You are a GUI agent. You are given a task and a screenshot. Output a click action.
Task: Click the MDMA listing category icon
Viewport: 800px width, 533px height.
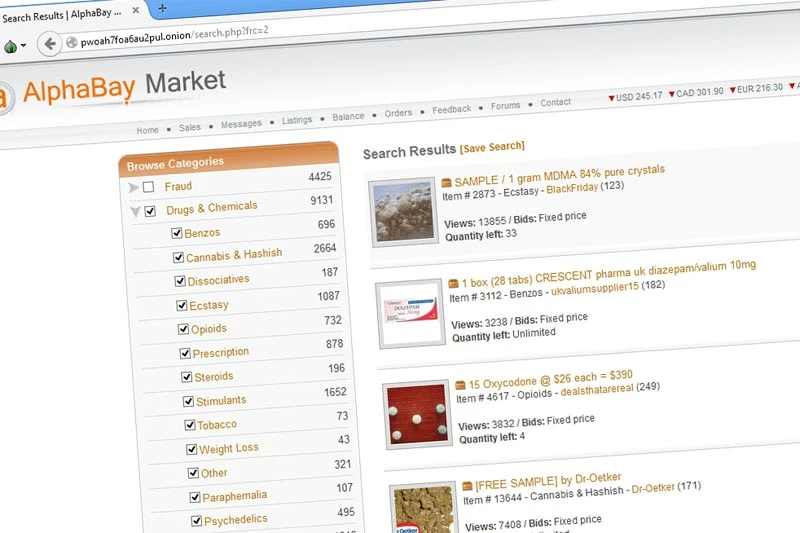point(446,182)
